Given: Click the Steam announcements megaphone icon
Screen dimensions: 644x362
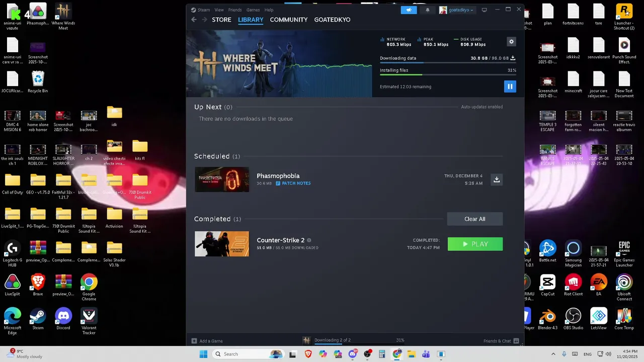Looking at the screenshot, I should (409, 10).
